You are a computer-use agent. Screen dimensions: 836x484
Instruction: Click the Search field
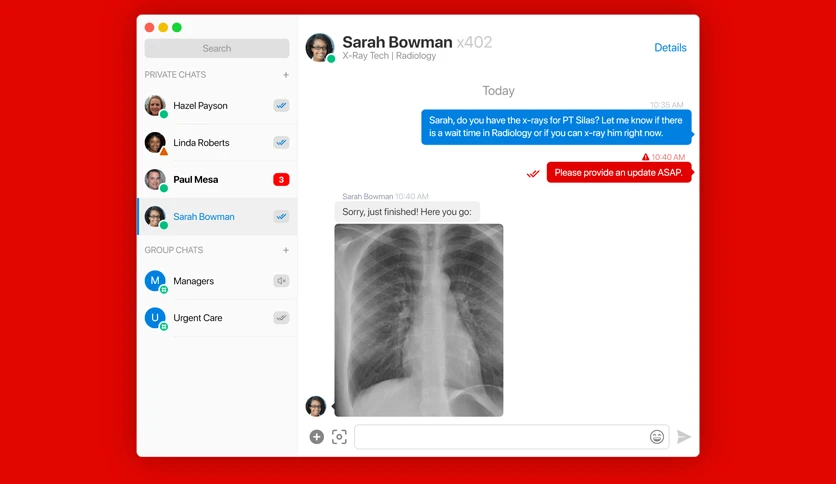click(217, 49)
